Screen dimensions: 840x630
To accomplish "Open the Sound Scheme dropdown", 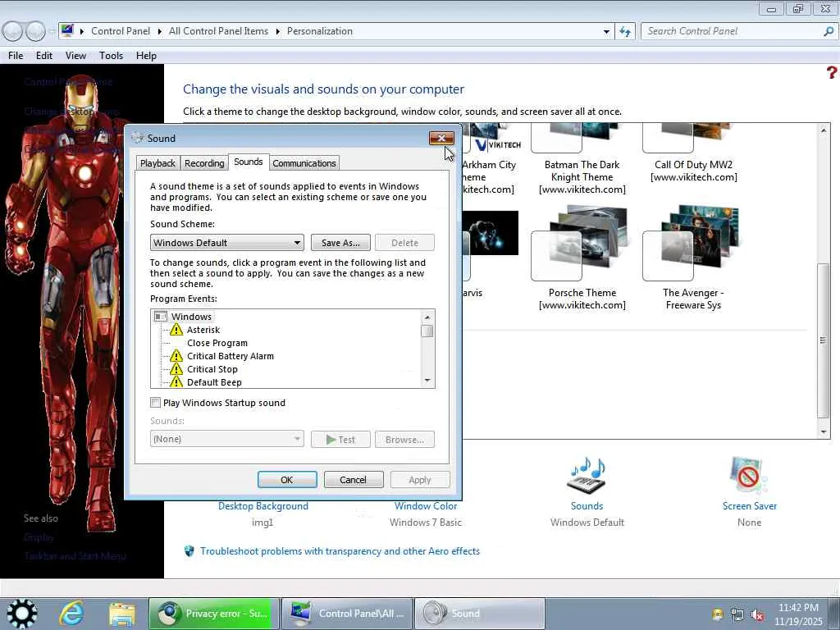I will (x=227, y=243).
